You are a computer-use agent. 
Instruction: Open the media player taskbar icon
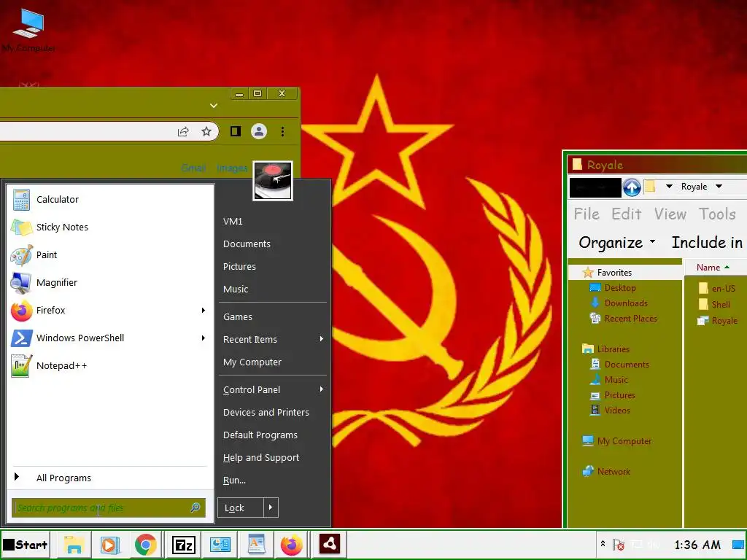[109, 545]
